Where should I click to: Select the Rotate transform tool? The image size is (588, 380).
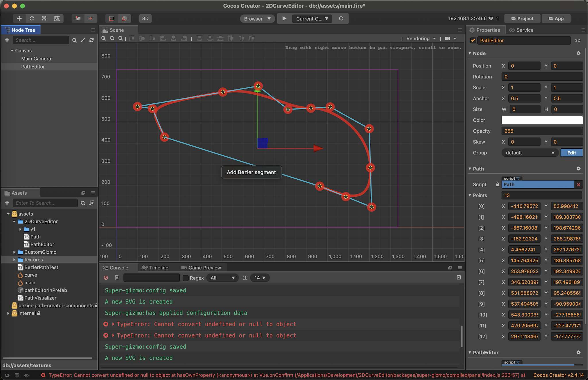(x=32, y=18)
